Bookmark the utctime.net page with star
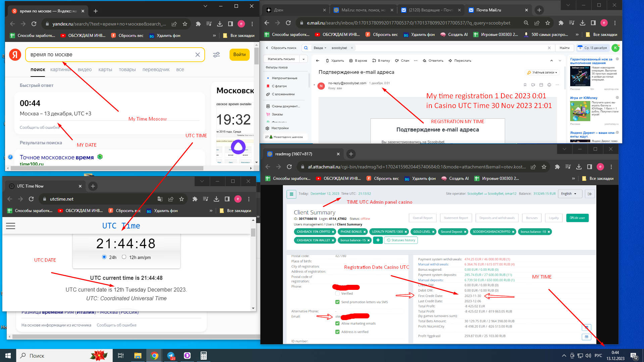The width and height of the screenshot is (644, 362). click(x=182, y=199)
